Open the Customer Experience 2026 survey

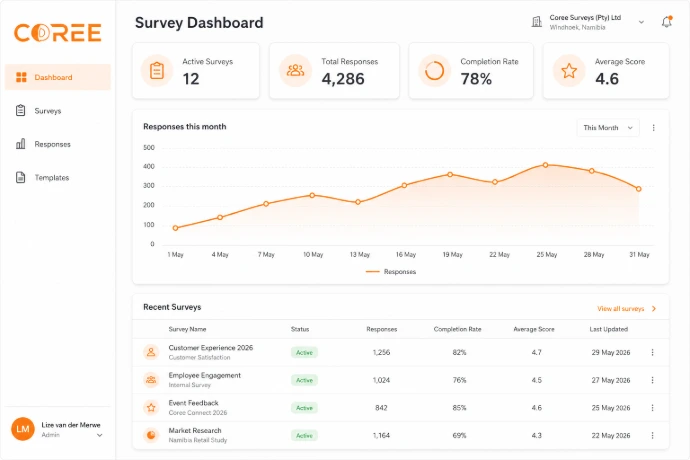(211, 348)
